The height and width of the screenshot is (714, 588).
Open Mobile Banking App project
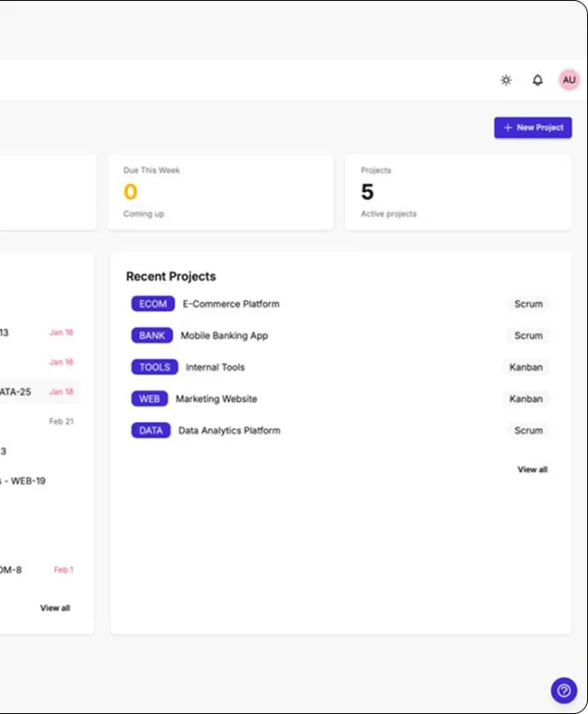click(224, 335)
